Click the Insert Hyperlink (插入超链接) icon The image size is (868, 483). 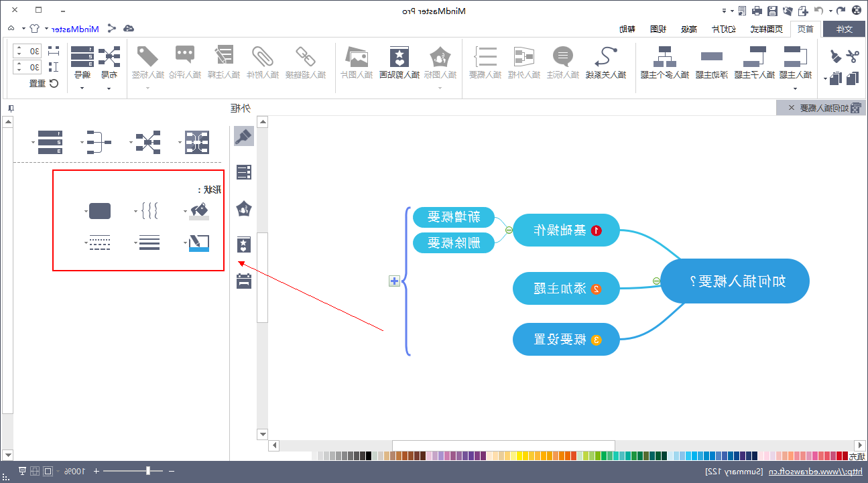(306, 56)
